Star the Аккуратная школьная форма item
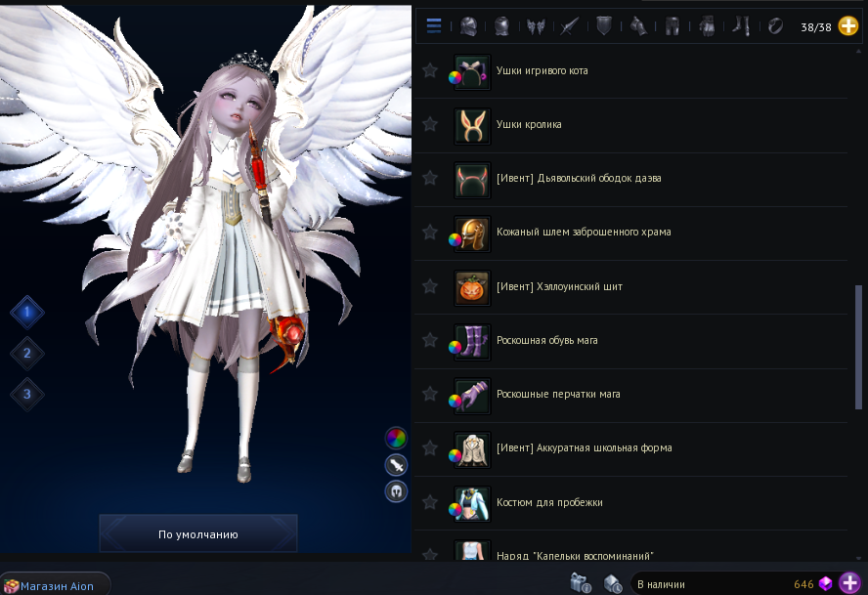The height and width of the screenshot is (595, 868). [x=429, y=447]
